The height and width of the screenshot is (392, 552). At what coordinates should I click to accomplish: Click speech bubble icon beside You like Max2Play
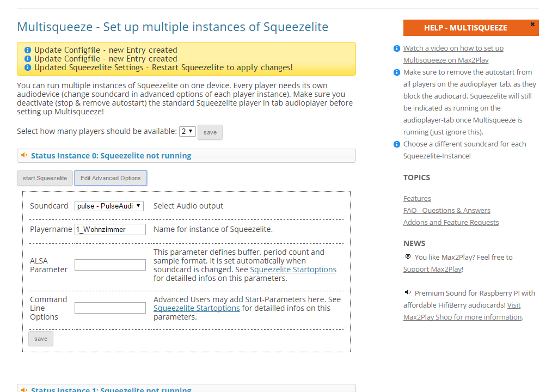pyautogui.click(x=408, y=257)
